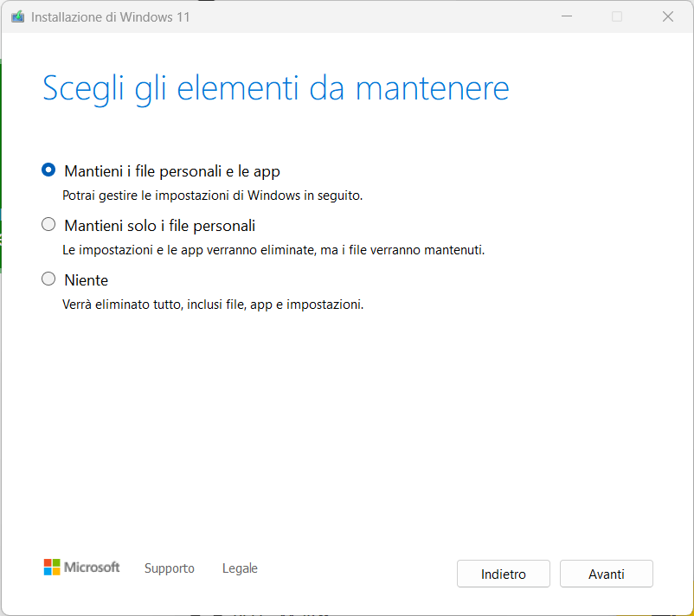This screenshot has height=616, width=694.
Task: Minimize the Installazione di Windows 11 window
Action: click(x=567, y=16)
